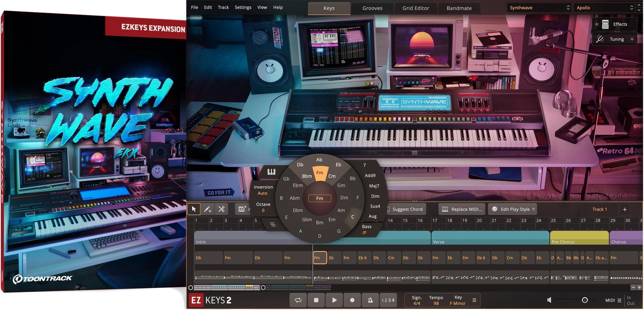Select the arrow pointer tool
644x311 pixels.
(x=194, y=209)
